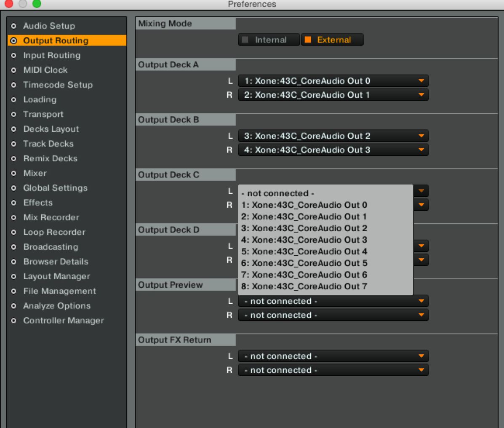Click the bullet icon beside Effects
Image resolution: width=504 pixels, height=428 pixels.
coord(13,203)
